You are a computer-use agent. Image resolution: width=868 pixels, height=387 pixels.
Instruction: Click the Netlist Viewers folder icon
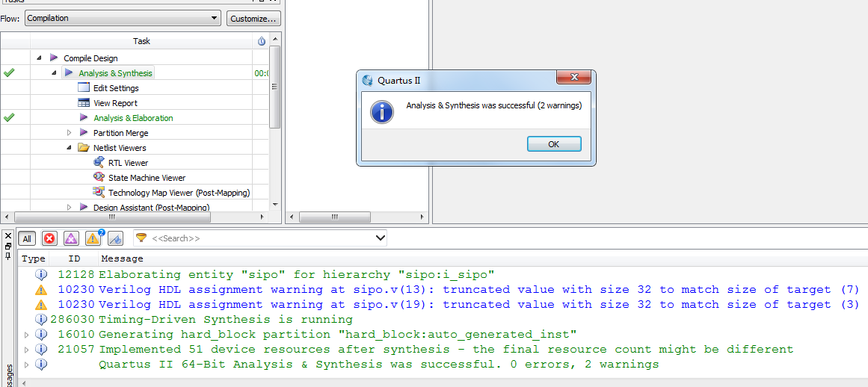pos(84,147)
